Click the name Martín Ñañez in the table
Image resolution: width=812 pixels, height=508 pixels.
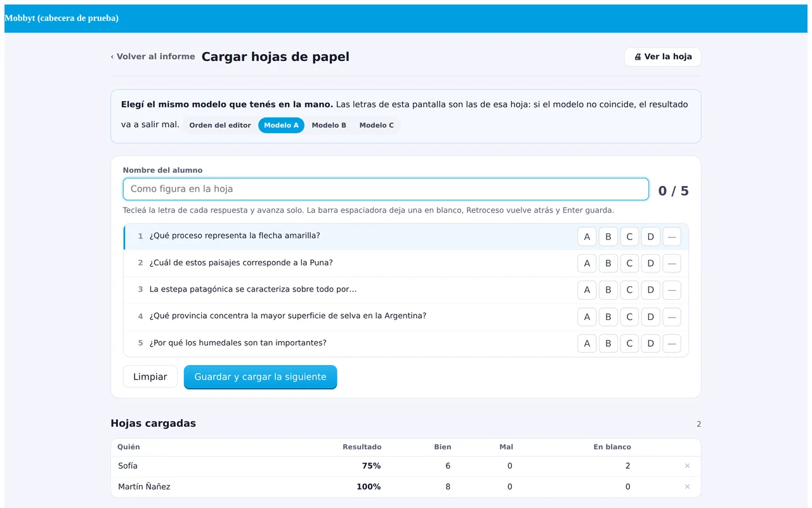(144, 487)
